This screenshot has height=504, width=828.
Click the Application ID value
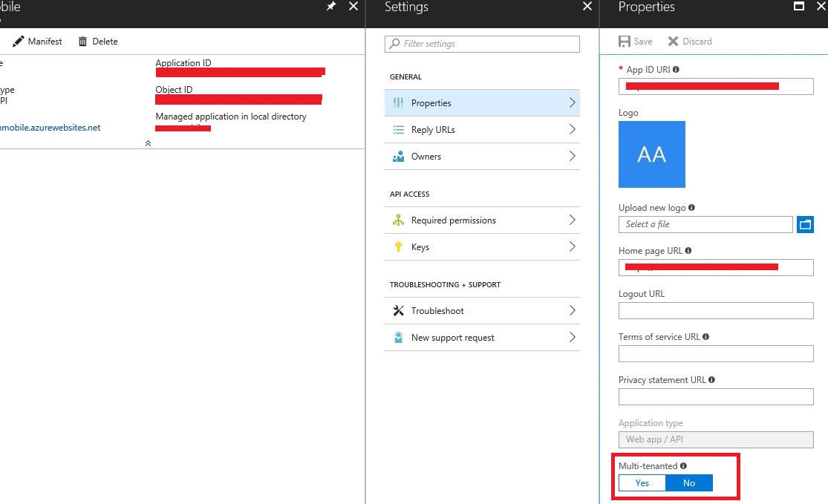click(241, 72)
